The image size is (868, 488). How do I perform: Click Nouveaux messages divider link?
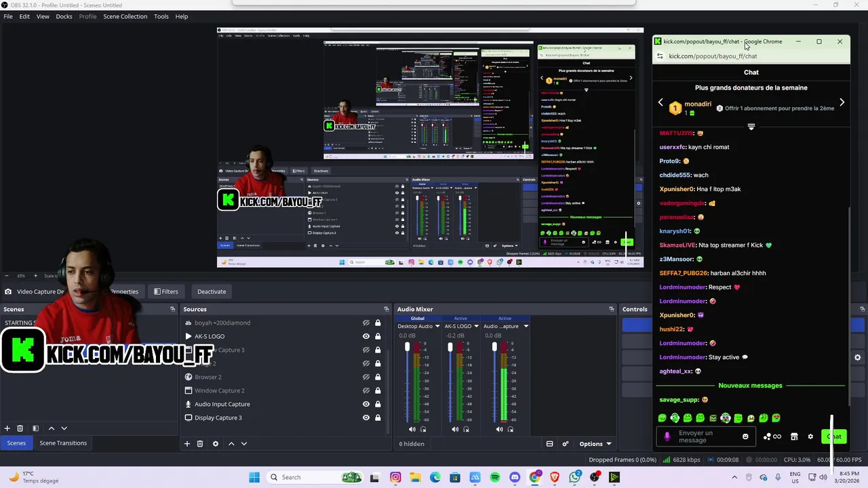coord(751,386)
